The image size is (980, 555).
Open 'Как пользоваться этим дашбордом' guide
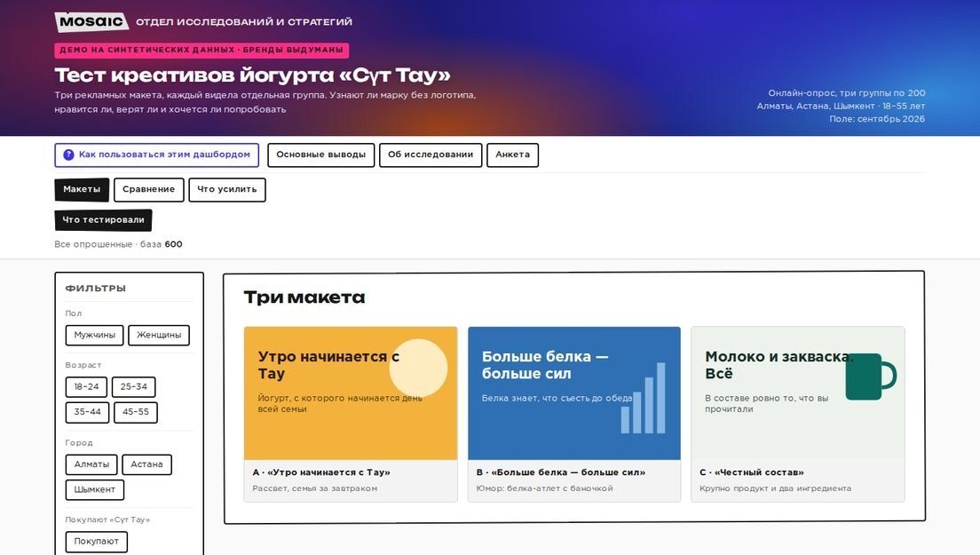coord(157,155)
